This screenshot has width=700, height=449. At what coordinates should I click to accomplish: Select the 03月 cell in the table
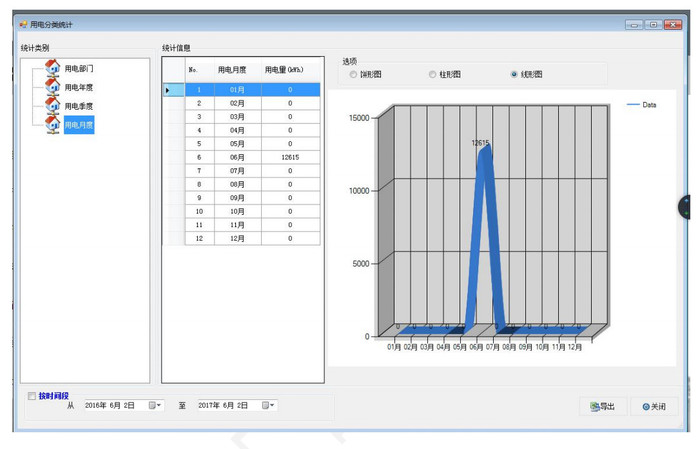pyautogui.click(x=238, y=117)
